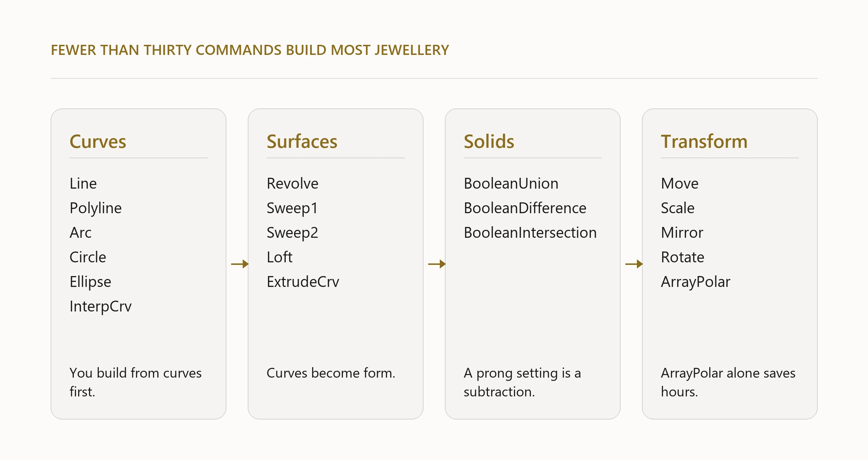Screen dimensions: 868x460
Task: Select the Curves card heading
Action: (x=98, y=141)
